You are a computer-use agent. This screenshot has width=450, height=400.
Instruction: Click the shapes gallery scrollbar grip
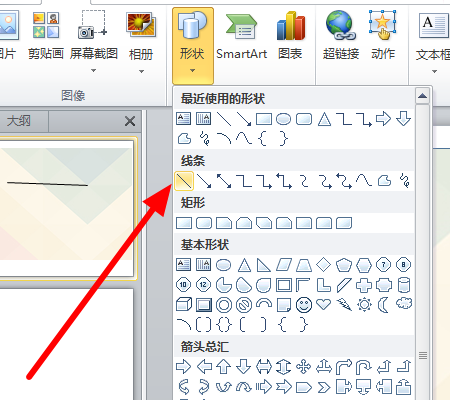click(x=423, y=355)
